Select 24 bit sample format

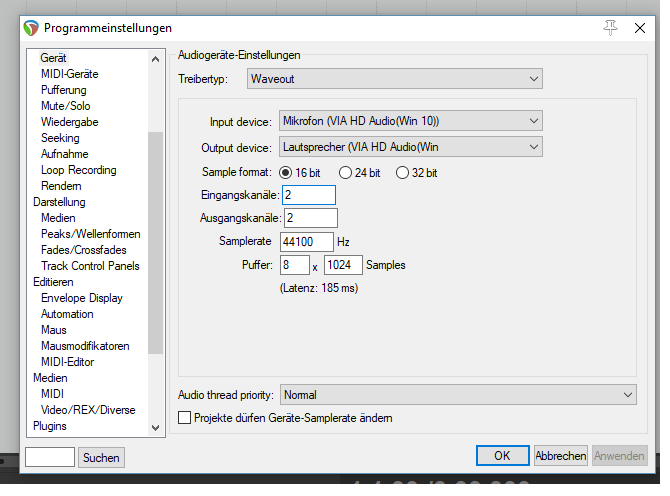coord(345,173)
